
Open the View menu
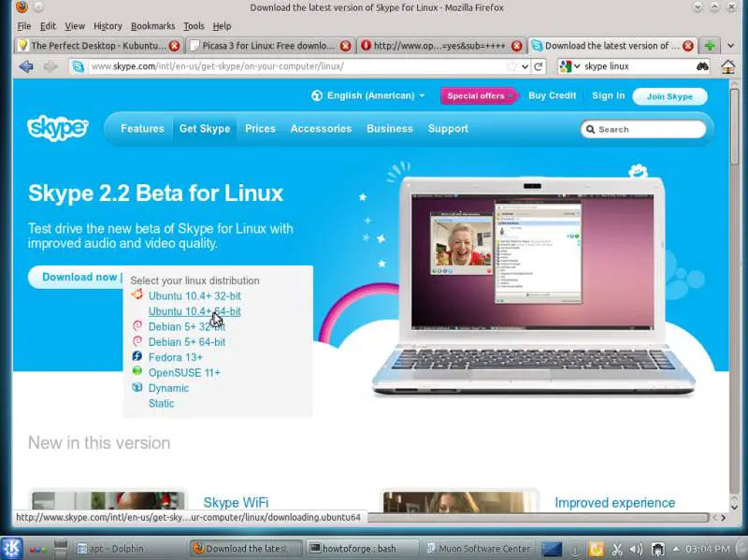pos(75,26)
